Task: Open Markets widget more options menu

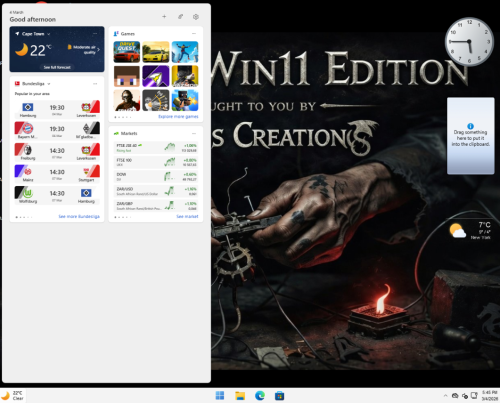Action: click(194, 133)
